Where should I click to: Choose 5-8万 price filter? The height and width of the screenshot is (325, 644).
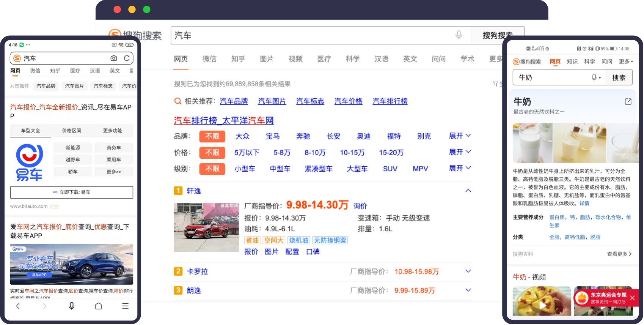282,153
